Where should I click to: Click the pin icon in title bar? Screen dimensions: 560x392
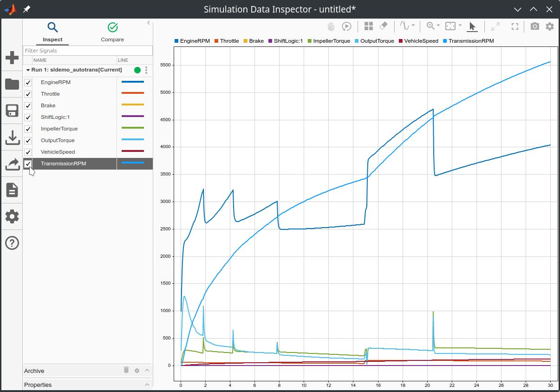(27, 9)
